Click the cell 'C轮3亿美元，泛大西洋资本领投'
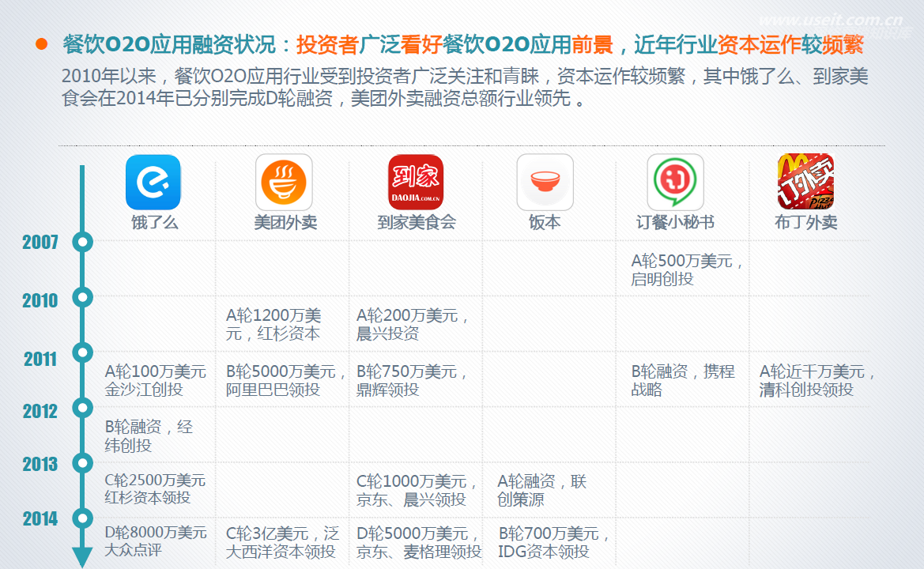 [x=283, y=542]
